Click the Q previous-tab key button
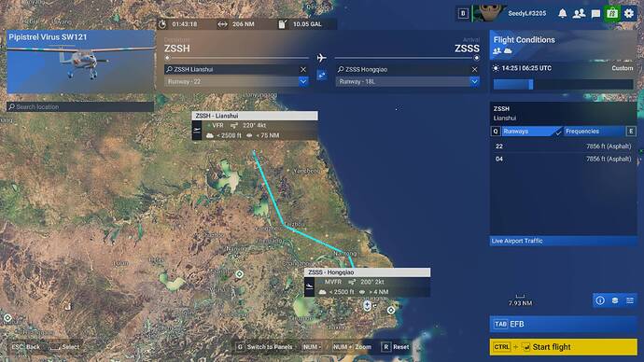The image size is (644, 362). [x=496, y=132]
